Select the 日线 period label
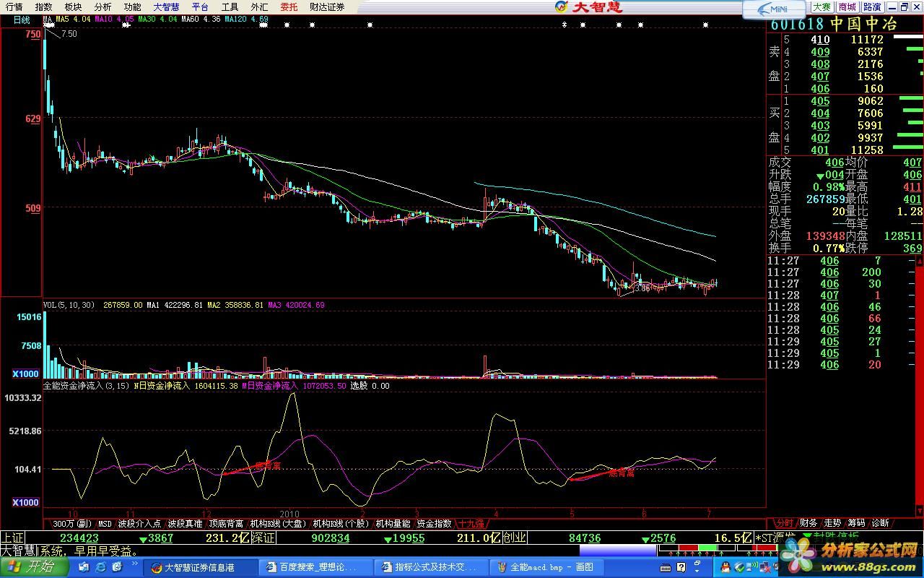 tap(22, 20)
